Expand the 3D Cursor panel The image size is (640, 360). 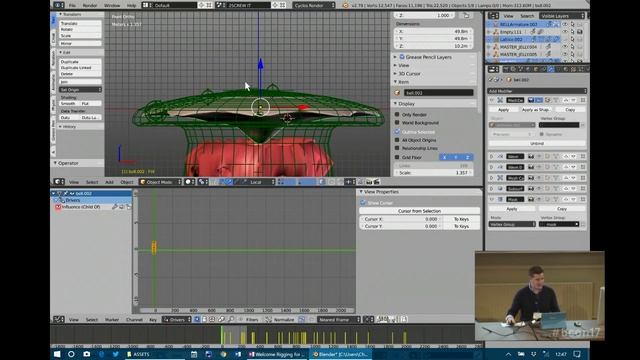click(434, 74)
